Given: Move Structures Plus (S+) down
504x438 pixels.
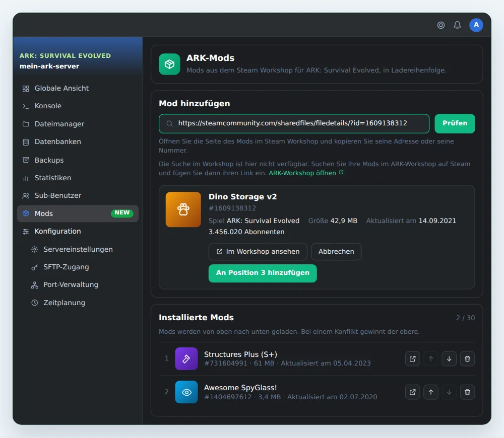Looking at the screenshot, I should (x=449, y=358).
